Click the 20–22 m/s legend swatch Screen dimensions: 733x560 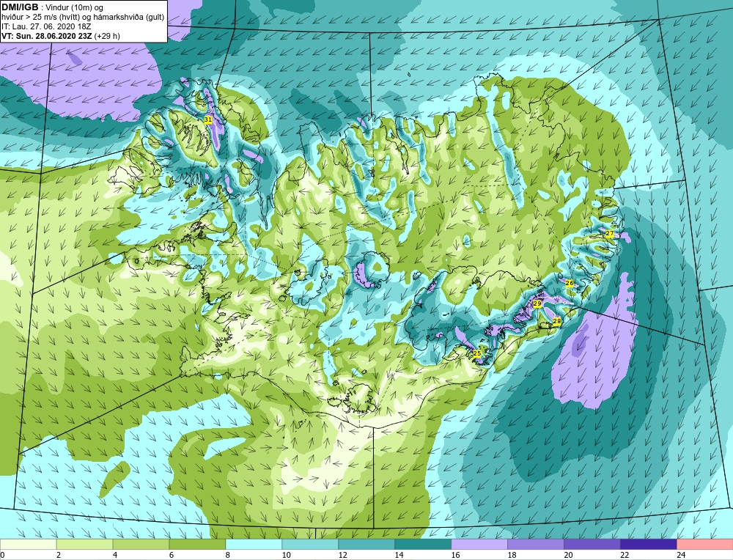click(592, 544)
